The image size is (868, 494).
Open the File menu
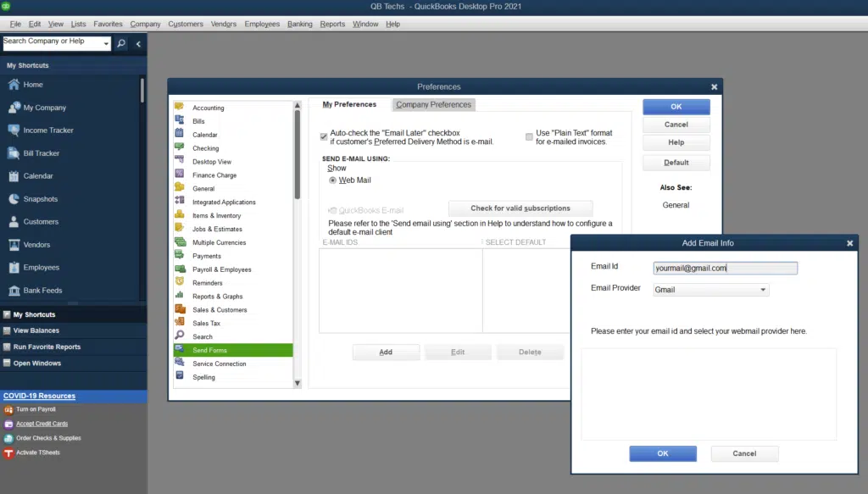click(15, 24)
